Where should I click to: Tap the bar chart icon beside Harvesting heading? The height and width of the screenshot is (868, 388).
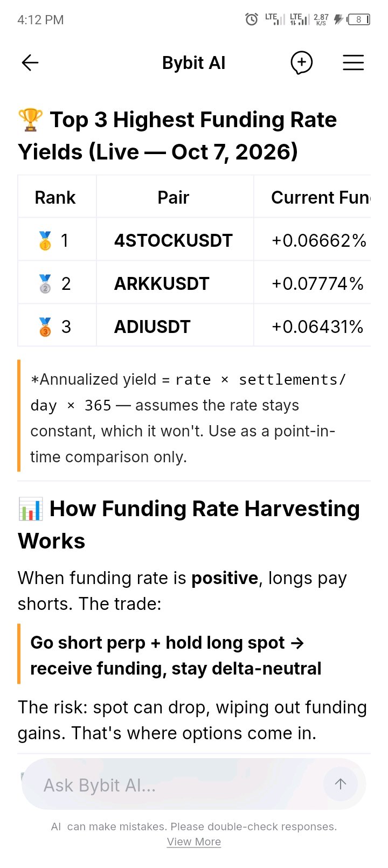tap(30, 509)
